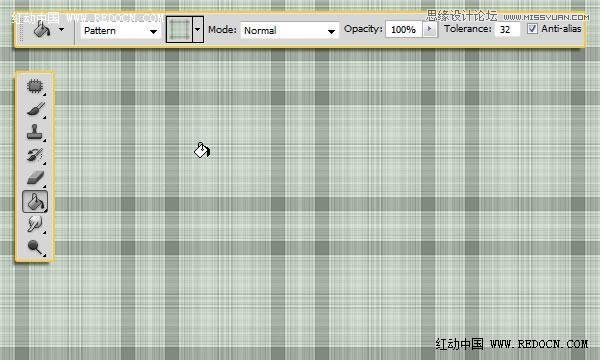Select the Brush tool
Screen dimensions: 600x360
pos(35,109)
